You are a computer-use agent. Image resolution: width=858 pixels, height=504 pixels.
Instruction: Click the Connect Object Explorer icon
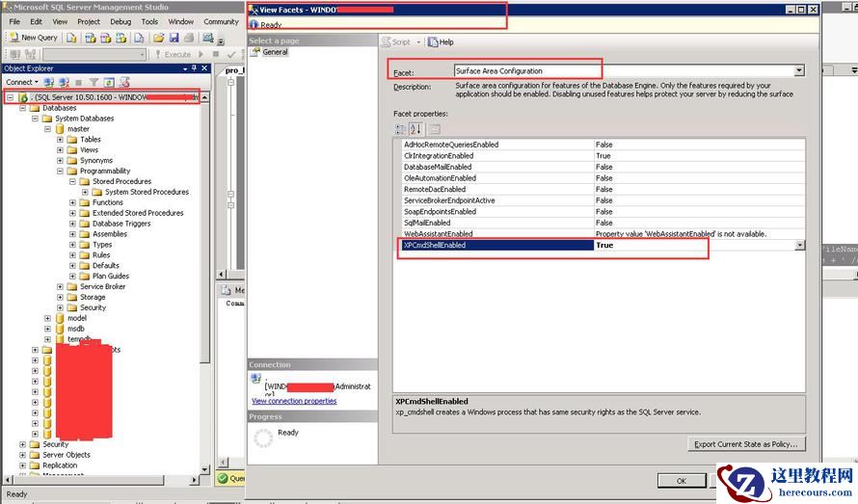coord(49,82)
